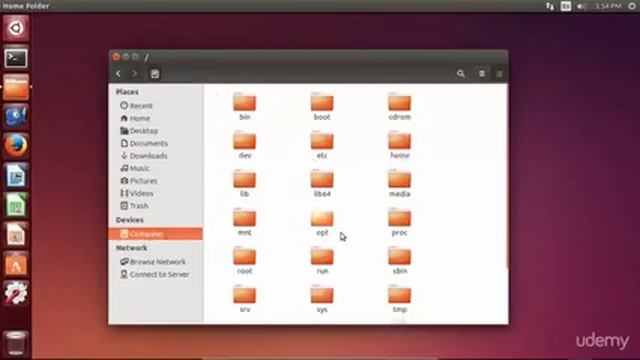Screen dimensions: 640x360
Task: Open the session gear menu
Action: pos(632,6)
